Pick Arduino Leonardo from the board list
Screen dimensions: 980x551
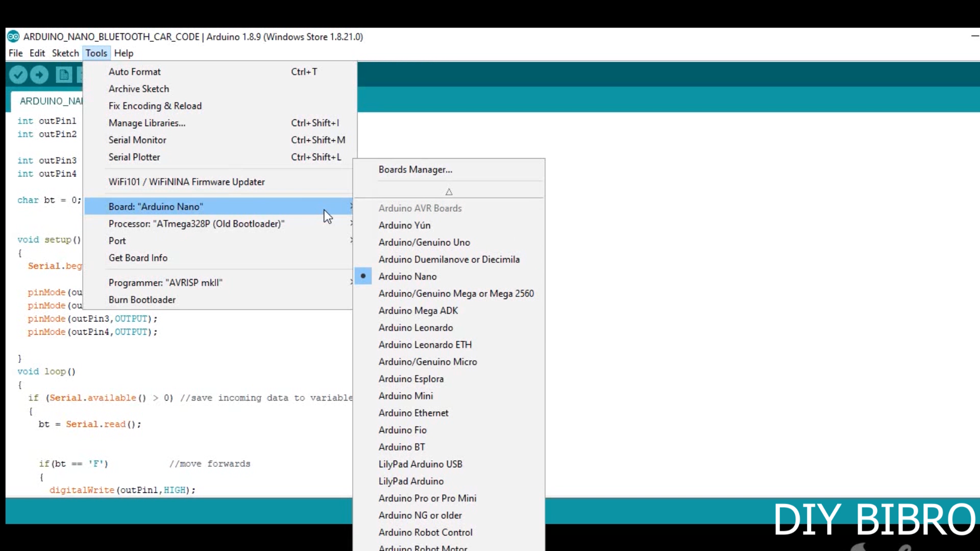pyautogui.click(x=415, y=328)
